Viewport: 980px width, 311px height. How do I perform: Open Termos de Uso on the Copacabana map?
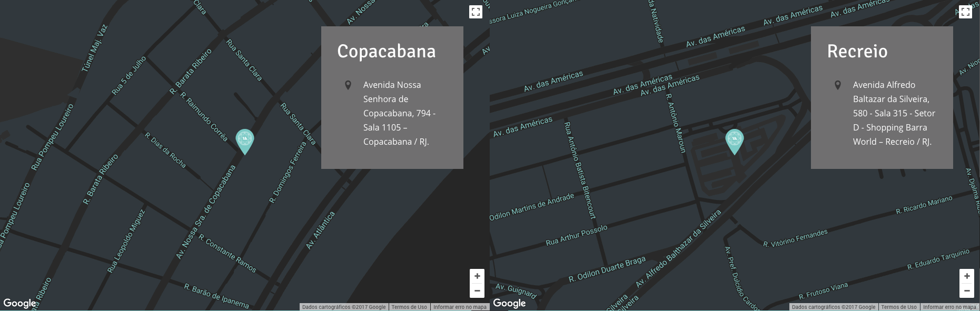point(409,307)
